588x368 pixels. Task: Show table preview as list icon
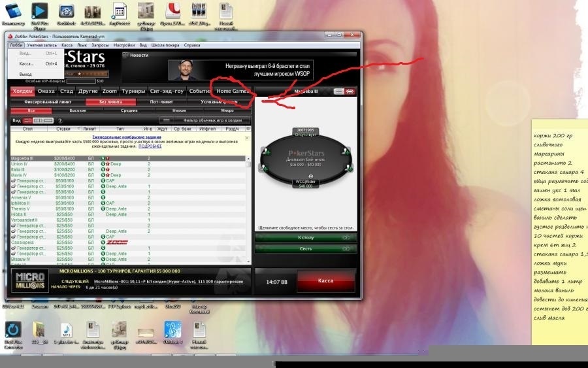click(x=338, y=92)
